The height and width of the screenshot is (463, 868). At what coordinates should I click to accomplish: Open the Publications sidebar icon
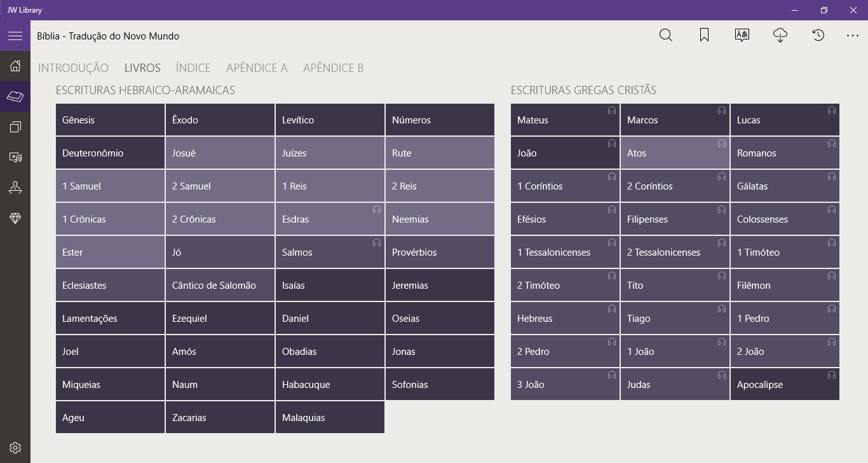(15, 127)
